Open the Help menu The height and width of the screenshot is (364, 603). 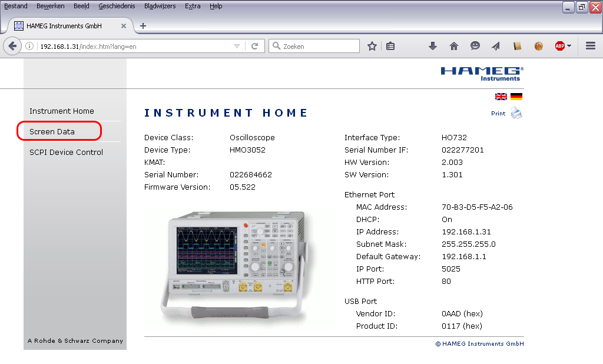point(216,6)
